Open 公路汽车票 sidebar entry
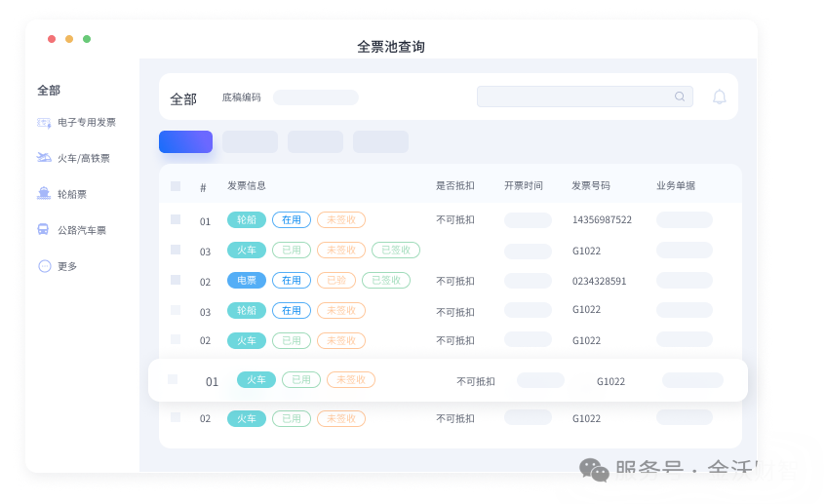 (x=82, y=230)
